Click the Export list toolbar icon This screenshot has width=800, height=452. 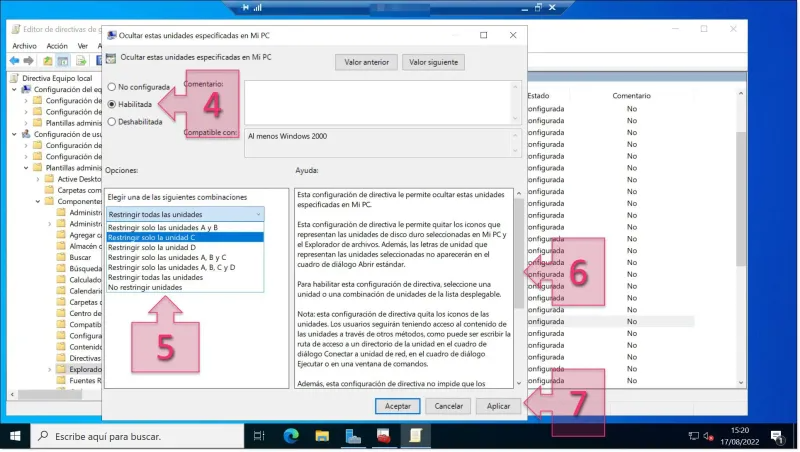tap(81, 61)
